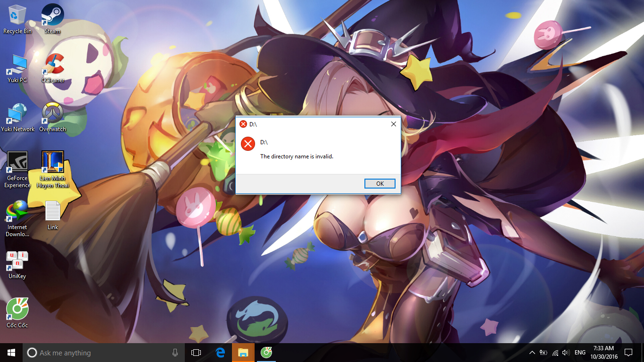Click the red error icon in dialog
Viewport: 644px width, 362px height.
click(x=248, y=144)
